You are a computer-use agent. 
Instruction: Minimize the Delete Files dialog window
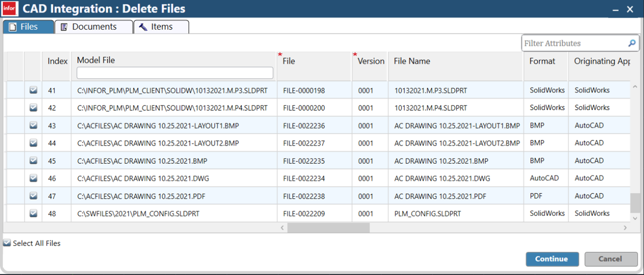pos(615,10)
